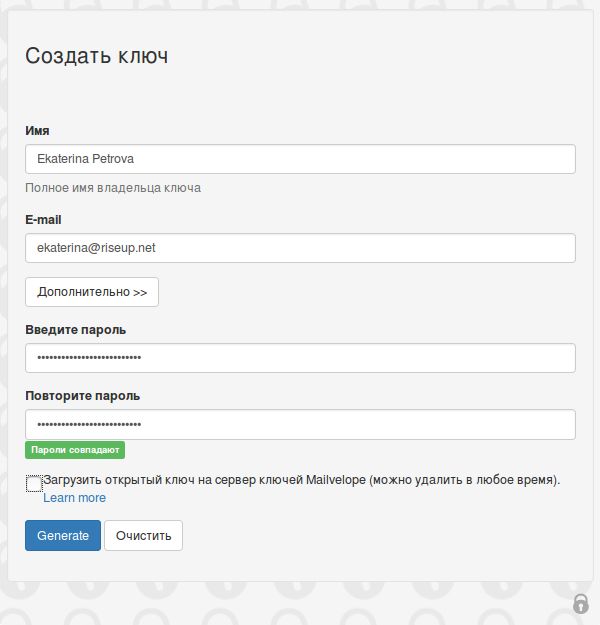Click the Повторите пароль label
Image resolution: width=600 pixels, height=625 pixels.
point(83,396)
